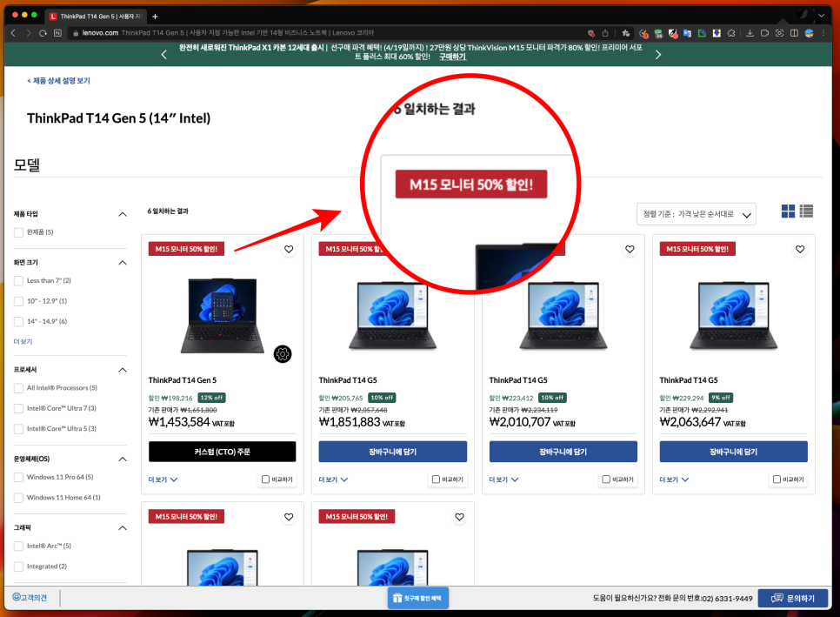
Task: Show previous promo banner message
Action: [164, 55]
